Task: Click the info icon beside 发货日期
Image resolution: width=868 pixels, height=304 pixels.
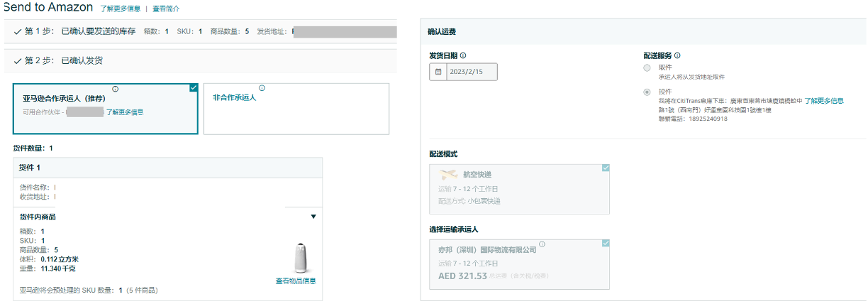Action: pyautogui.click(x=463, y=55)
